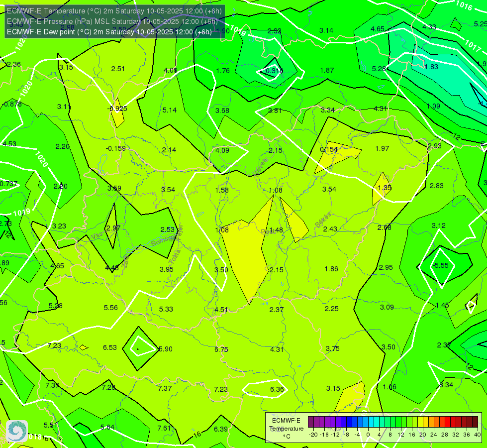This screenshot has width=487, height=448.
Task: Click the dew point value -0.925
Action: 117,109
